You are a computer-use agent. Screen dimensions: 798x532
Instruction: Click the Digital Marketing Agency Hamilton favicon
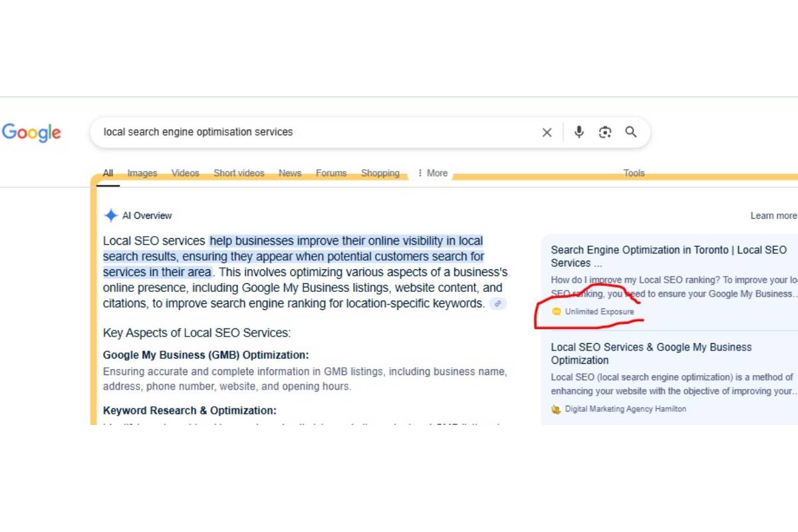click(556, 408)
